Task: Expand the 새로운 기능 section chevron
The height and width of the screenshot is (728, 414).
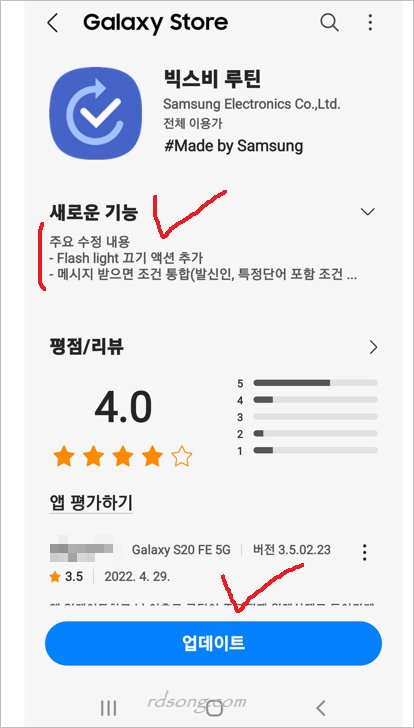Action: [x=368, y=212]
